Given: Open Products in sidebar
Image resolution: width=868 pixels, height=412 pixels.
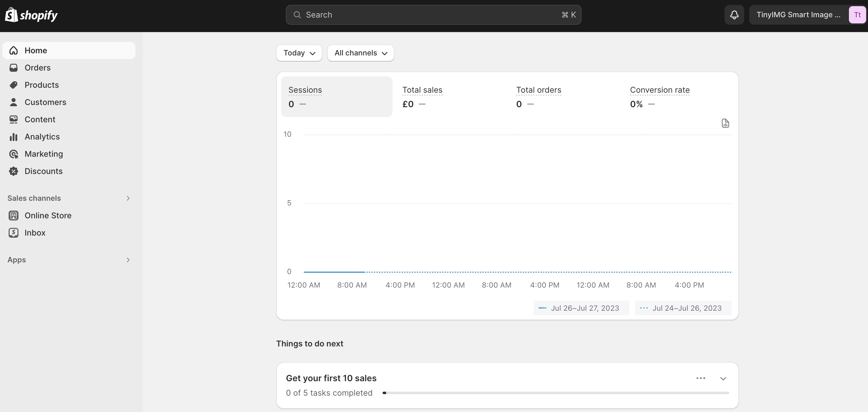Looking at the screenshot, I should tap(69, 85).
